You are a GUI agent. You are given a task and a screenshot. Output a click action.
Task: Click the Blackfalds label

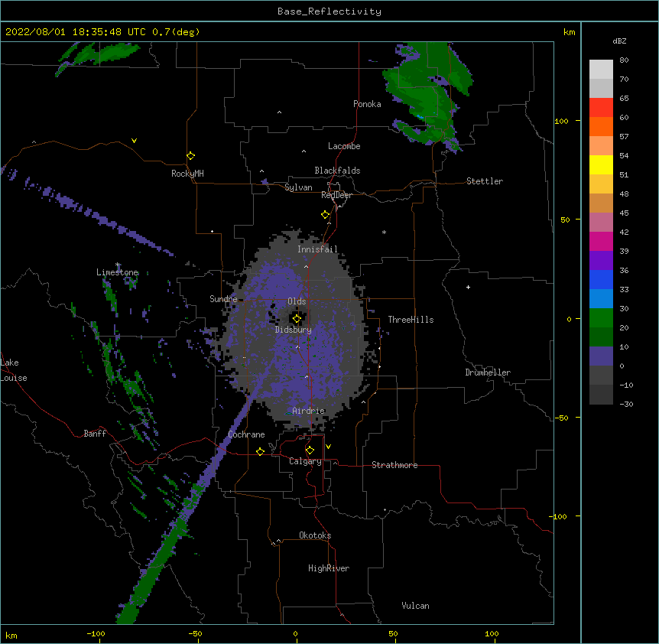coord(337,171)
